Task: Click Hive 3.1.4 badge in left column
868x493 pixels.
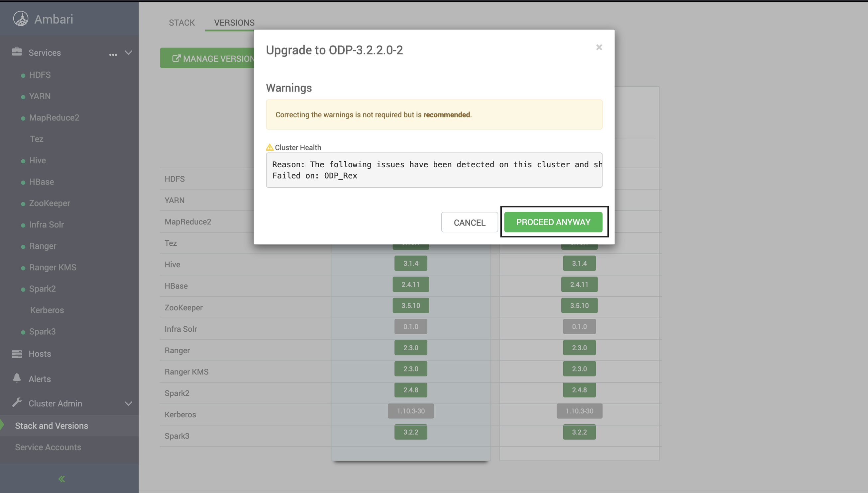Action: (x=410, y=263)
